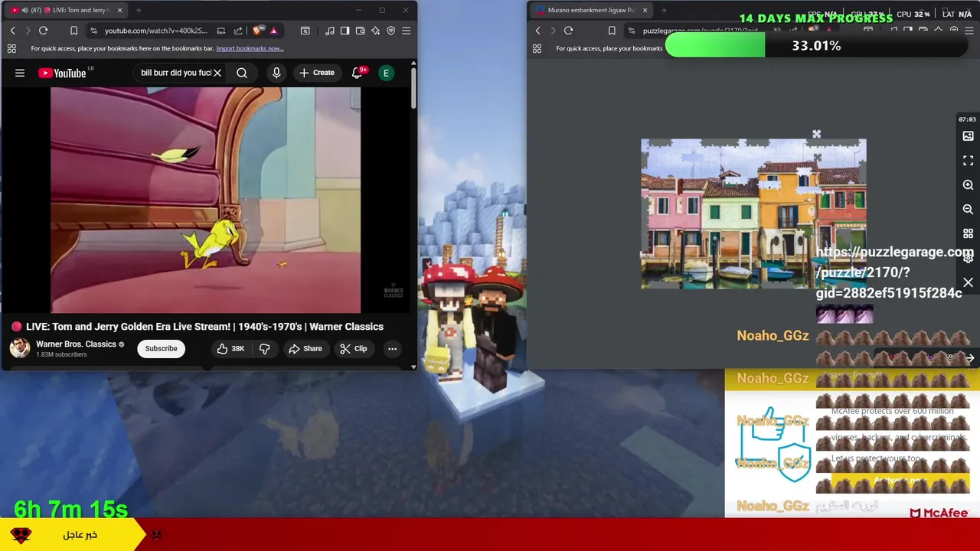
Task: Open the media playlist music note icon
Action: click(x=329, y=31)
